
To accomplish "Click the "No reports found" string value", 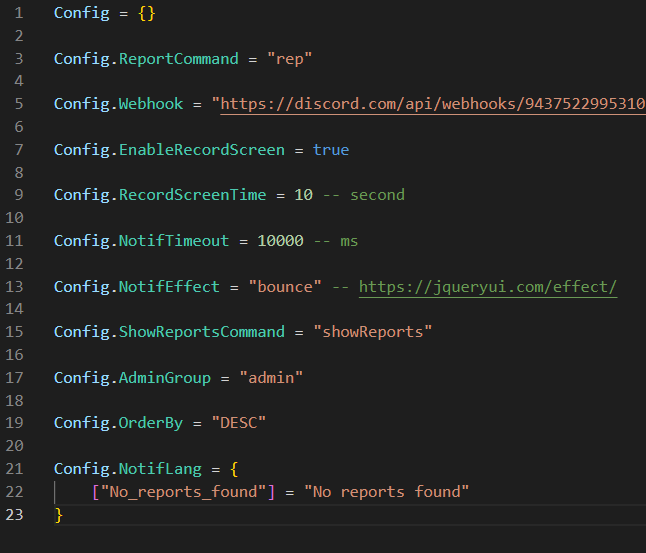I will tap(386, 492).
